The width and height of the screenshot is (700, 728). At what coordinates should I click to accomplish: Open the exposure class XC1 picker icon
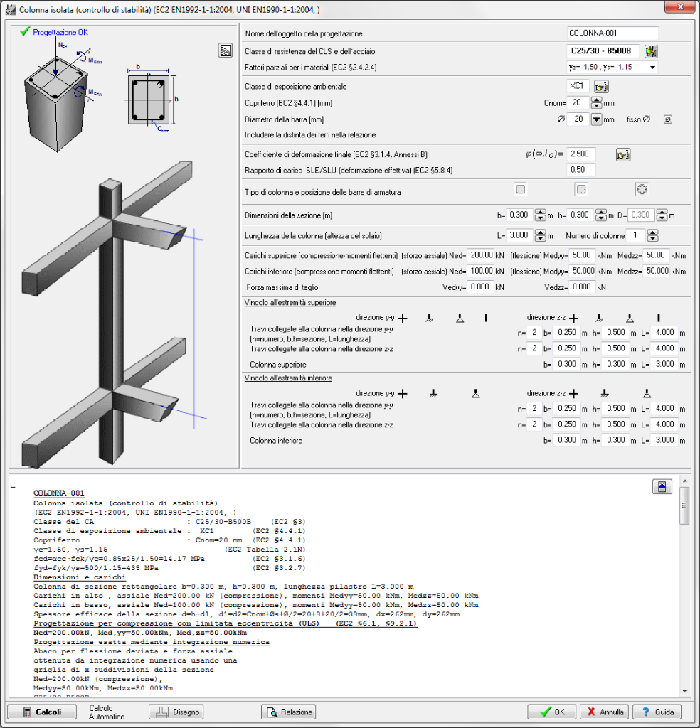click(x=601, y=86)
